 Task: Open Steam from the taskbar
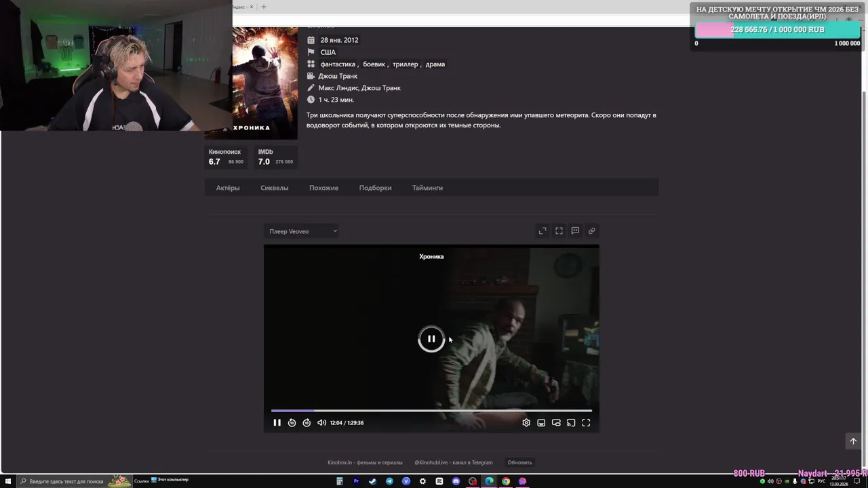coord(372,481)
